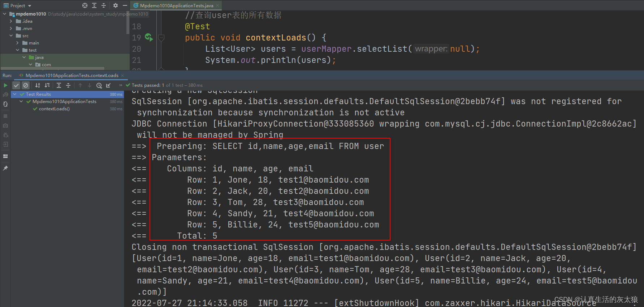Collapse the test folder chevron
The width and height of the screenshot is (644, 307).
pyautogui.click(x=17, y=50)
